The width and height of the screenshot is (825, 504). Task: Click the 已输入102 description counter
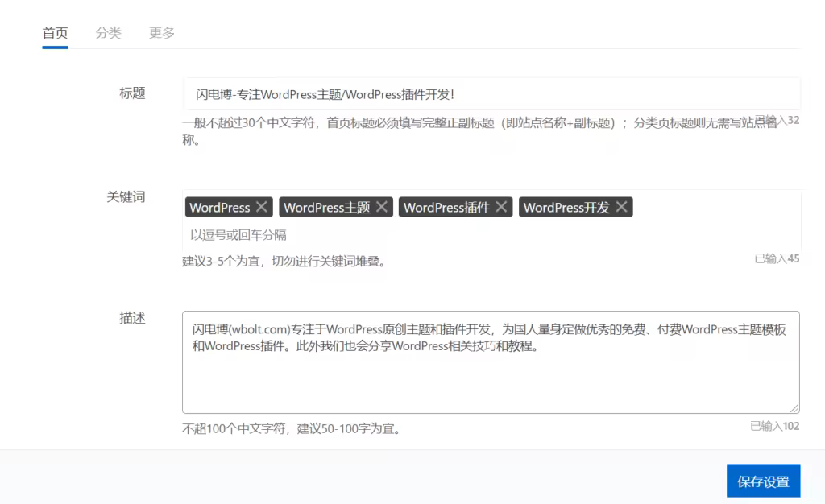pyautogui.click(x=774, y=426)
